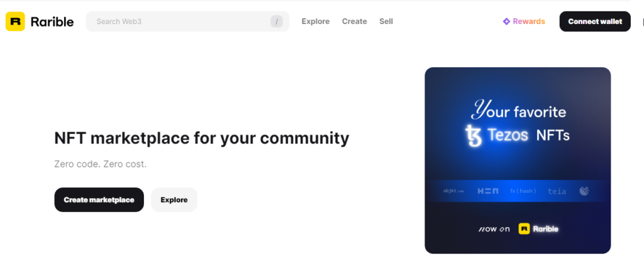Click the purple Rewards diamond icon

coord(506,21)
